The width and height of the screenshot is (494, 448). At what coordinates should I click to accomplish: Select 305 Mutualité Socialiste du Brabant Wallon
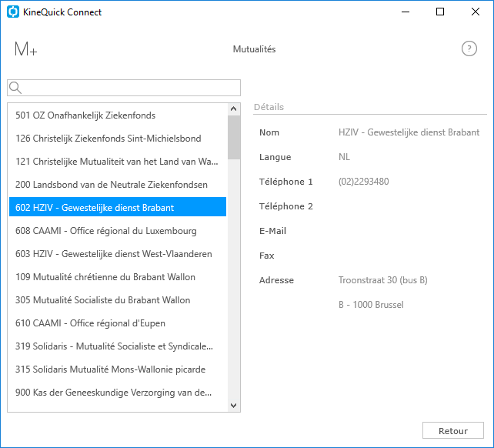click(118, 300)
